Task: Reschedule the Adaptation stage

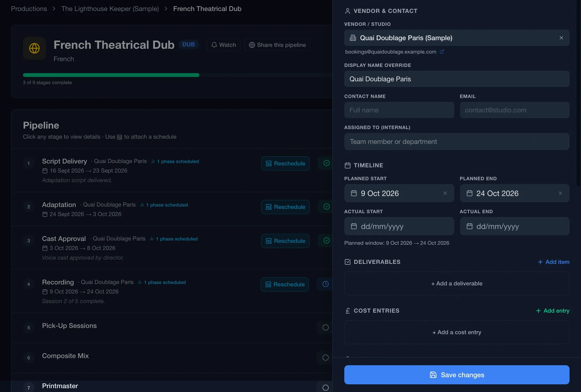Action: tap(285, 207)
